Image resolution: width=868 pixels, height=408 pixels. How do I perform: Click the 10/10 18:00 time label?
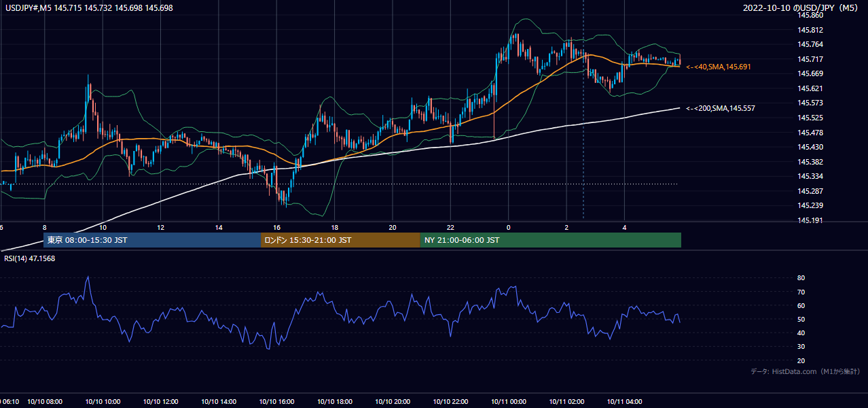(x=335, y=402)
